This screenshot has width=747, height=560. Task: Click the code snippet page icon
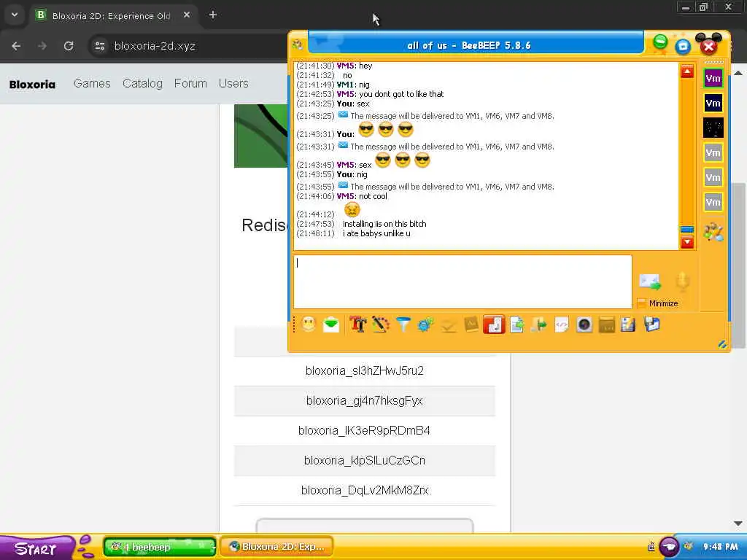pyautogui.click(x=562, y=324)
